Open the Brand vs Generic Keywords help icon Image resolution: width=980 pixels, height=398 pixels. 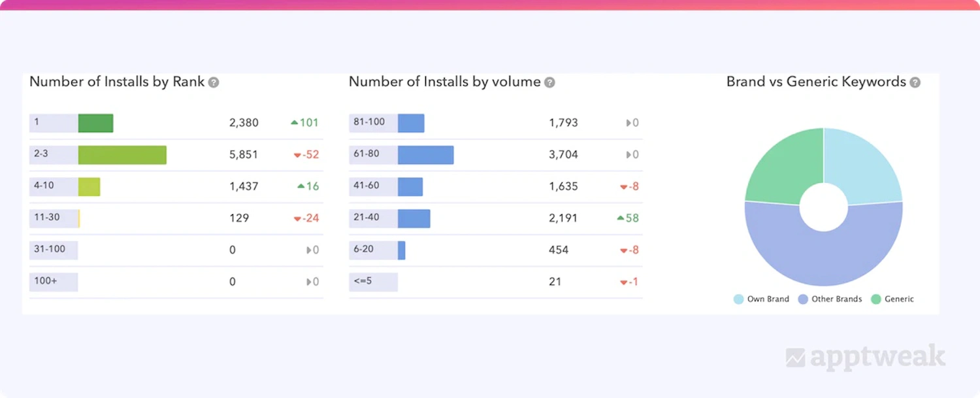coord(914,82)
